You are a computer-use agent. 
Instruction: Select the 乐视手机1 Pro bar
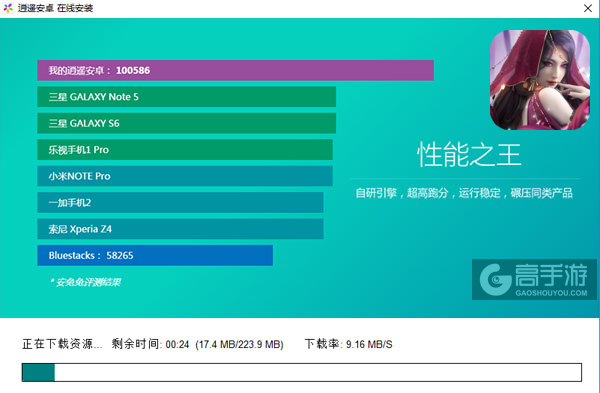click(x=185, y=150)
